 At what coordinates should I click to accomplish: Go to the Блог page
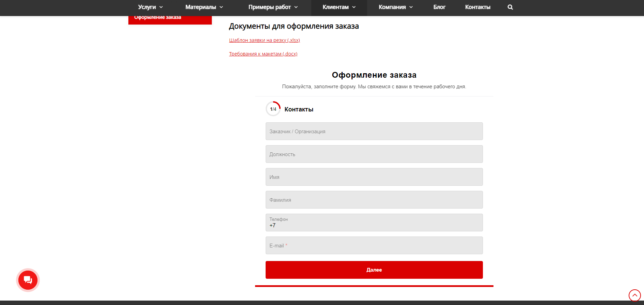coord(439,7)
